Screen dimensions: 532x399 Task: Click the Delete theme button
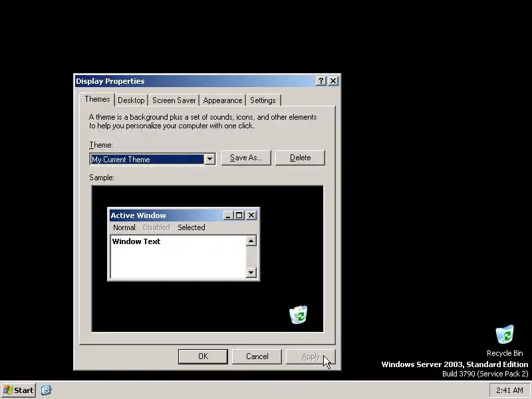pyautogui.click(x=300, y=158)
